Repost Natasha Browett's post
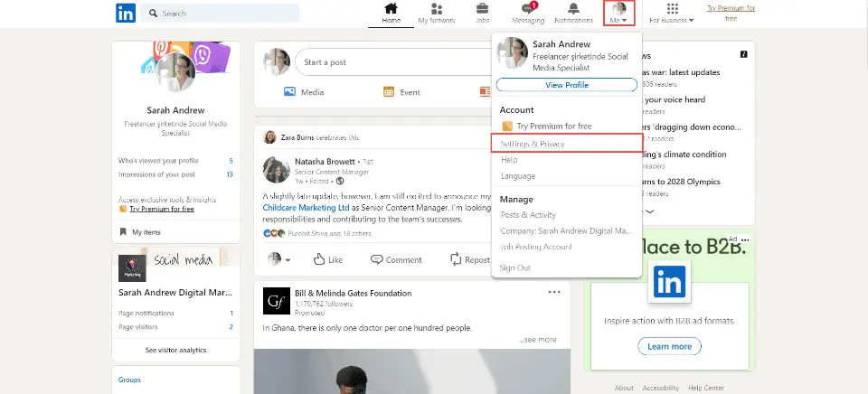Viewport: 868px width, 394px height. [x=470, y=259]
